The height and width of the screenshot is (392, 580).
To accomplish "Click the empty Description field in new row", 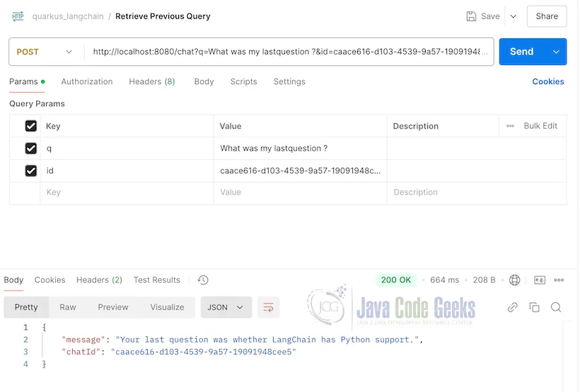I will (477, 192).
